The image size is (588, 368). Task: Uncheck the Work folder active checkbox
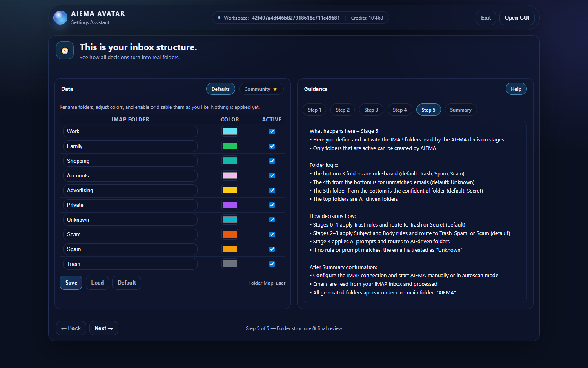[x=272, y=132]
